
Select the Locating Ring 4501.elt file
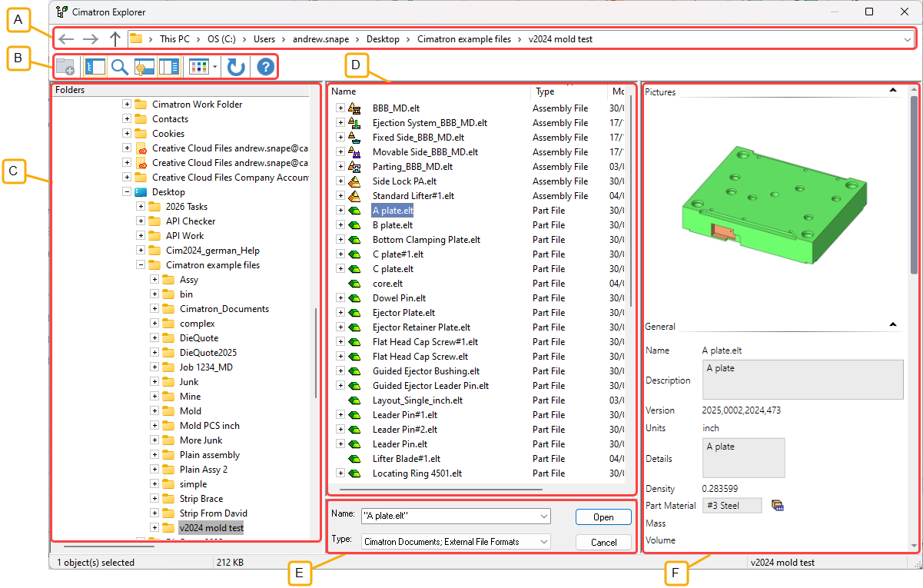pyautogui.click(x=417, y=473)
